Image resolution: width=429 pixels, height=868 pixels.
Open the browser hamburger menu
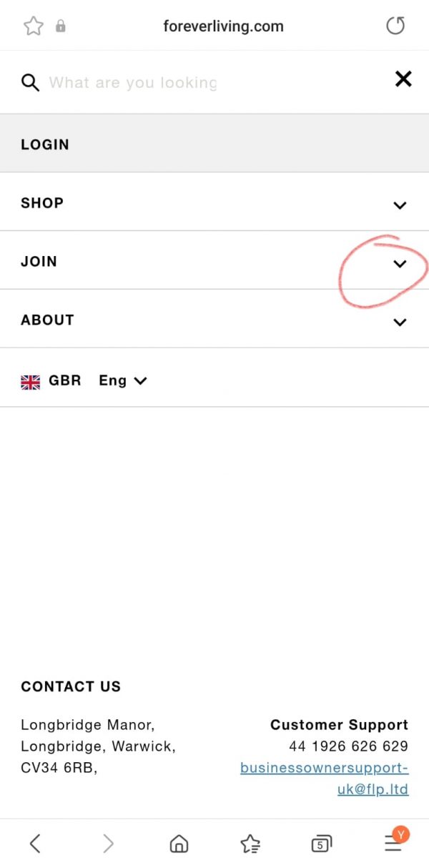393,844
